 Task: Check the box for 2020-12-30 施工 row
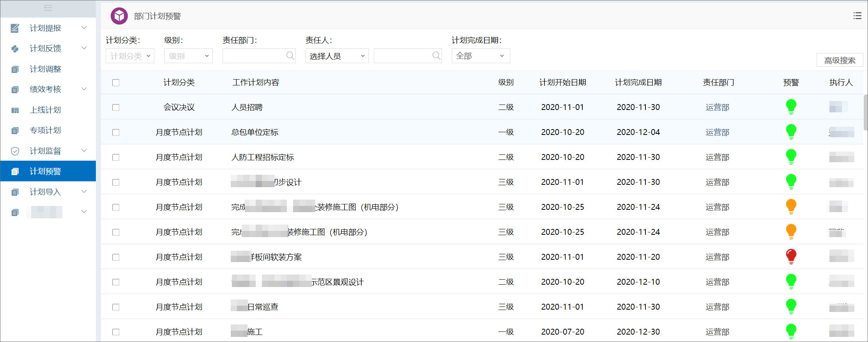116,332
